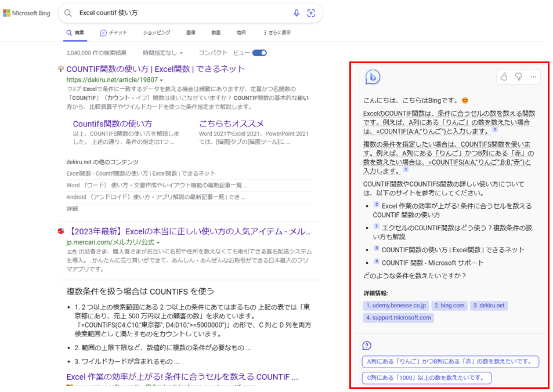The image size is (553, 392).
Task: Open the Countifs関数の使い方 sublink
Action: [113, 124]
